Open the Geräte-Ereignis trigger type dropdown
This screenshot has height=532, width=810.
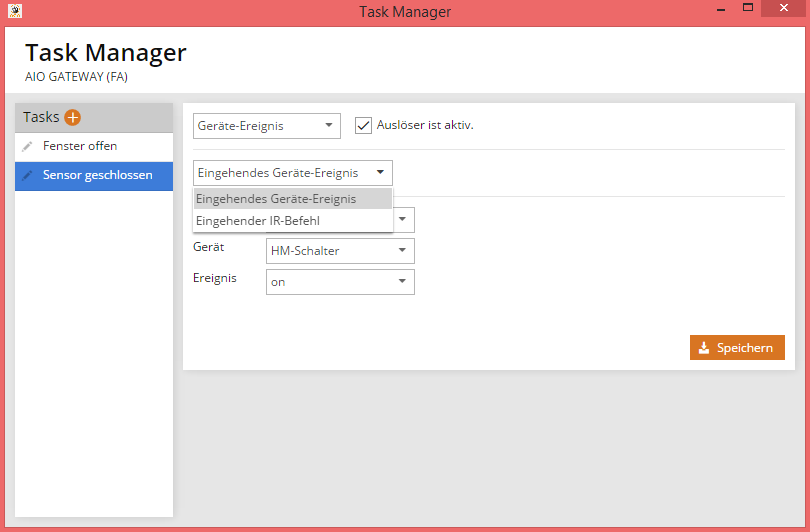point(266,126)
